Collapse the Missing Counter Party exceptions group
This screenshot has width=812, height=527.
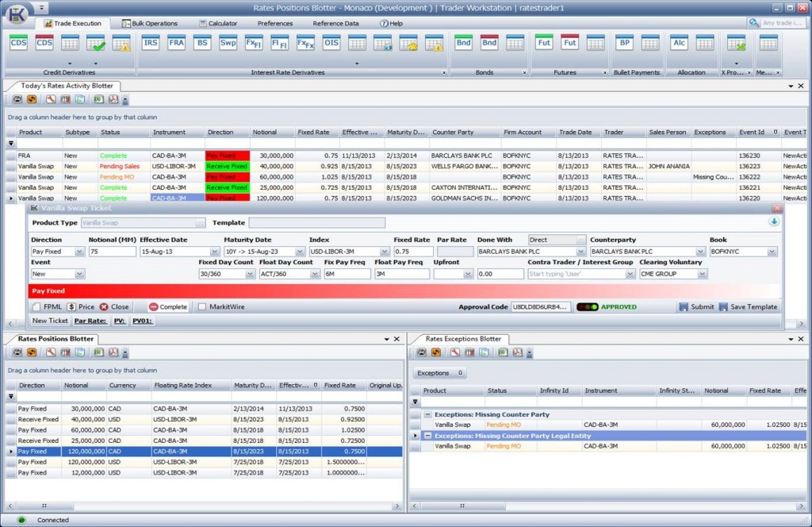point(428,414)
